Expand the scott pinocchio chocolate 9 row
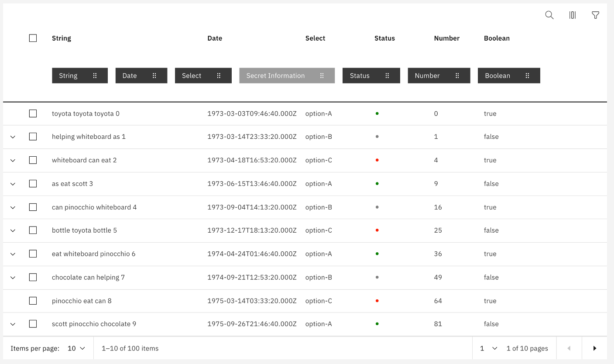 13,324
